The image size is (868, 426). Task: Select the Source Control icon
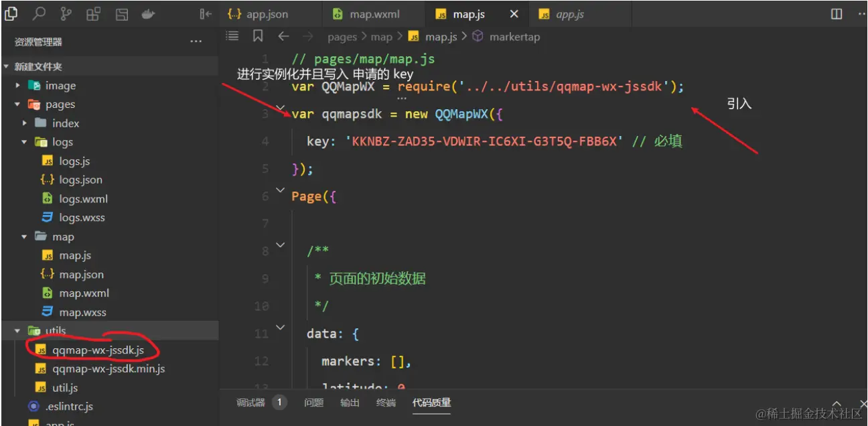(x=65, y=13)
